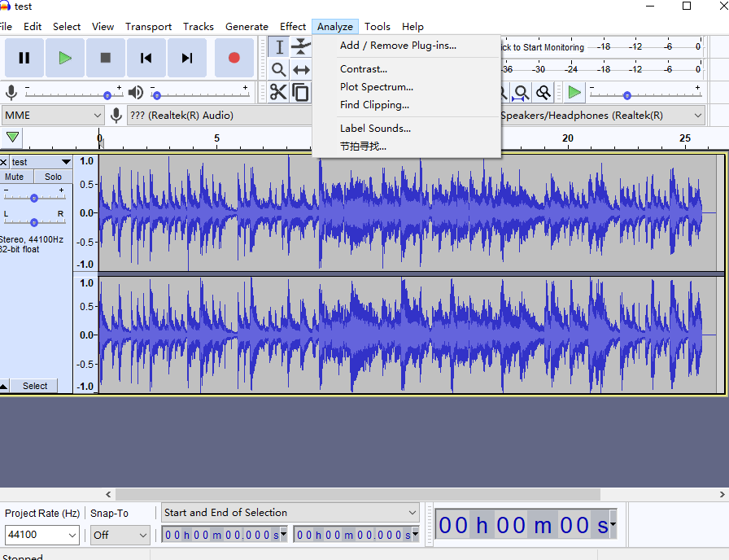Image resolution: width=729 pixels, height=560 pixels.
Task: Open the Generate menu
Action: point(247,27)
